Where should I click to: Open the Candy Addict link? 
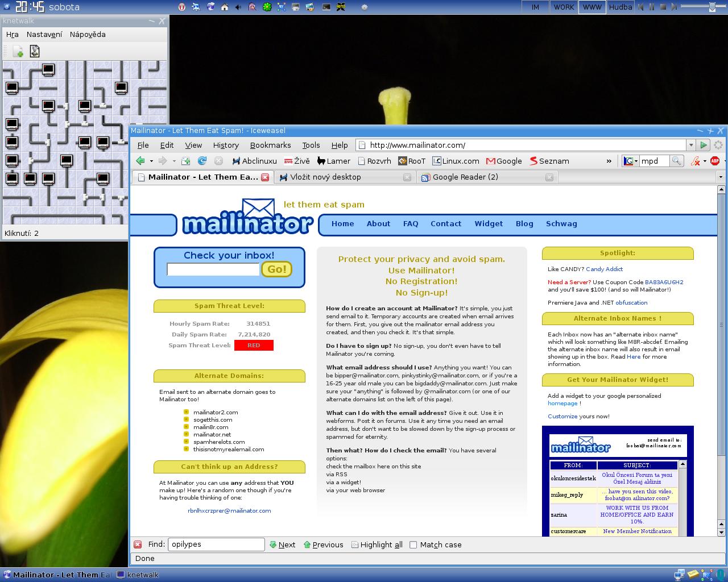point(604,269)
